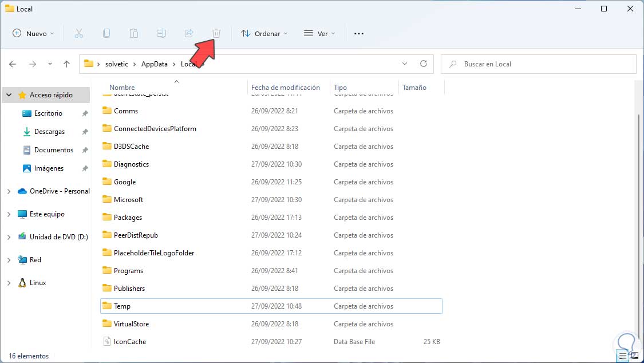Sort by Nombre column header

[122, 88]
